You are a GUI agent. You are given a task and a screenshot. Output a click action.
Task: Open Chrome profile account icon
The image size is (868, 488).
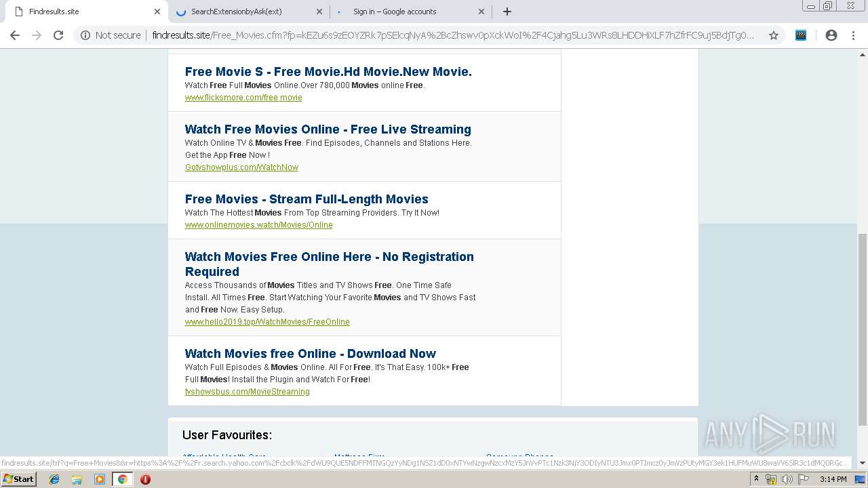[x=831, y=35]
